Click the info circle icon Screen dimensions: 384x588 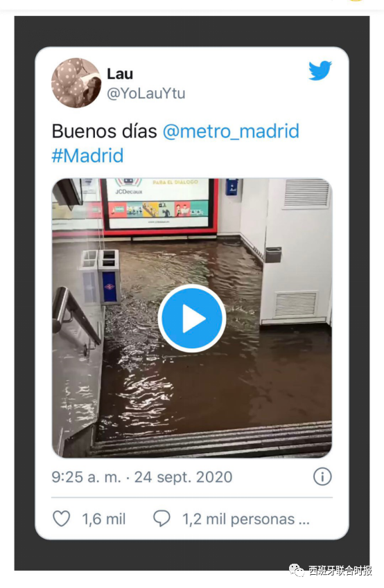[322, 477]
